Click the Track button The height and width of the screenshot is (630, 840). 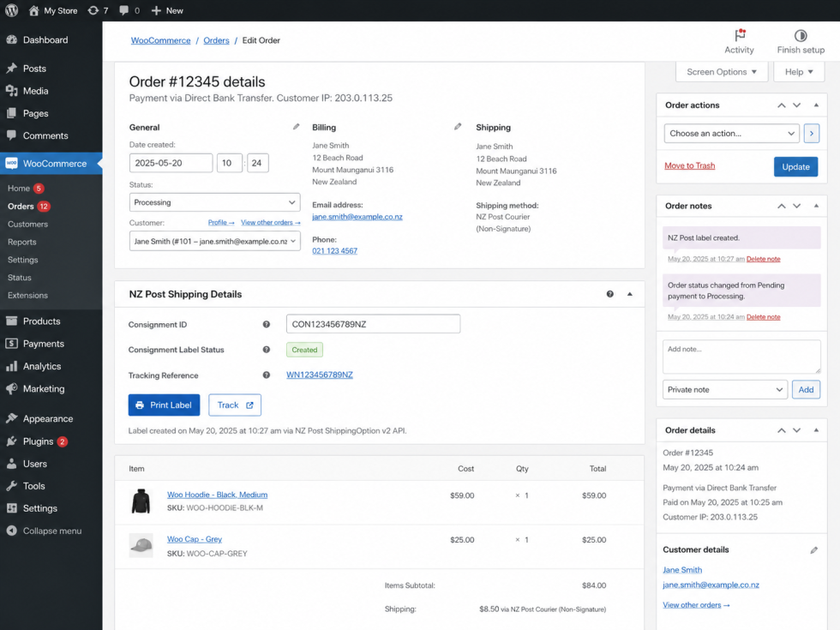235,405
